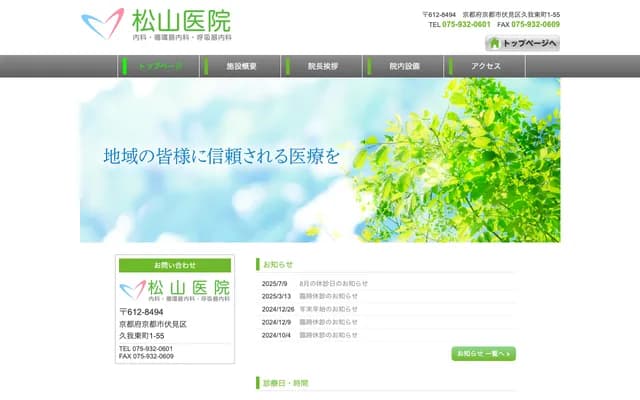Click the header FAX number 075-932-0609
Viewport: 640px width, 400px height.
pos(535,24)
